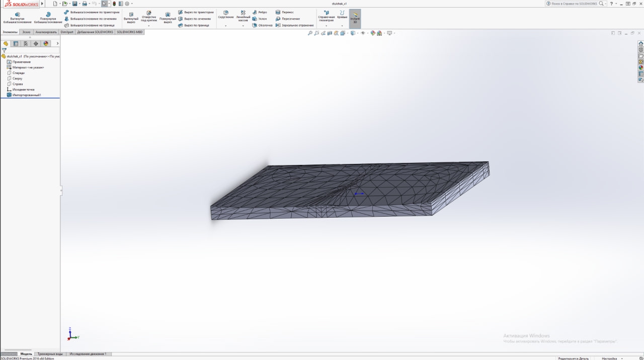Screen dimensions: 644x360
Task: Click the Отверстие под крепеж hole wizard
Action: pos(149,17)
